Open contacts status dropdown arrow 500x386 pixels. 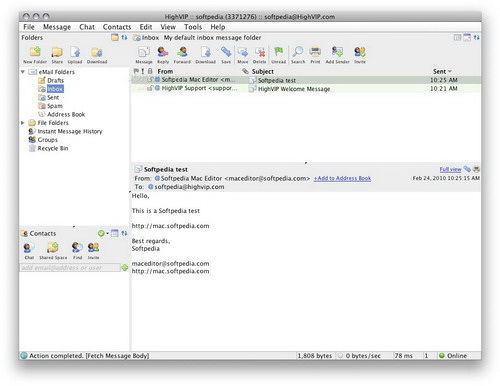[107, 233]
